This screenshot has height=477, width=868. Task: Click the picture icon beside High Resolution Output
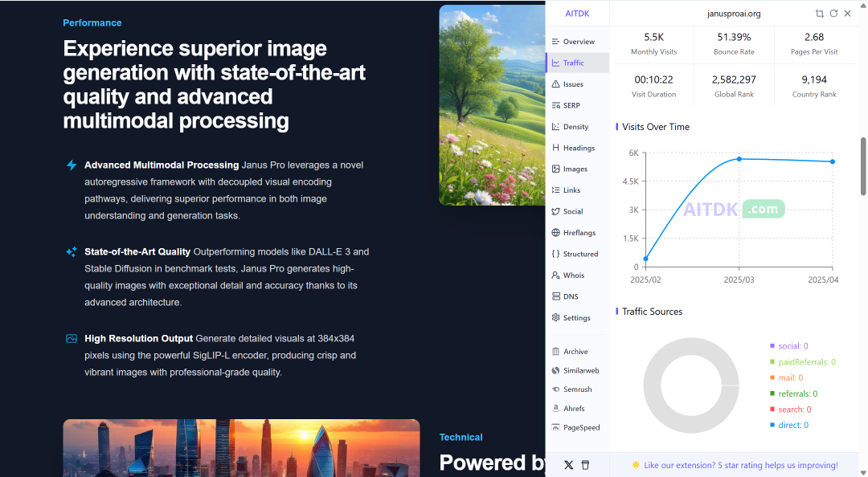coord(72,339)
